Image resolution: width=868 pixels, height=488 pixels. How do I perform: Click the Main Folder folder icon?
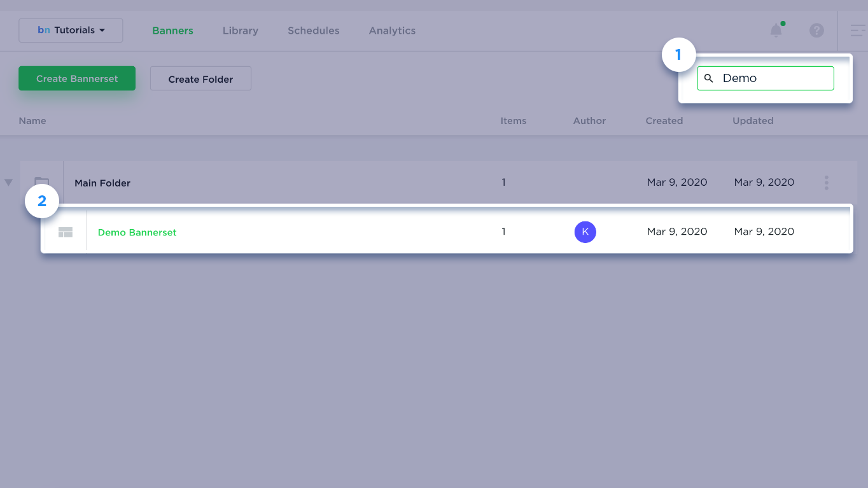tap(41, 183)
